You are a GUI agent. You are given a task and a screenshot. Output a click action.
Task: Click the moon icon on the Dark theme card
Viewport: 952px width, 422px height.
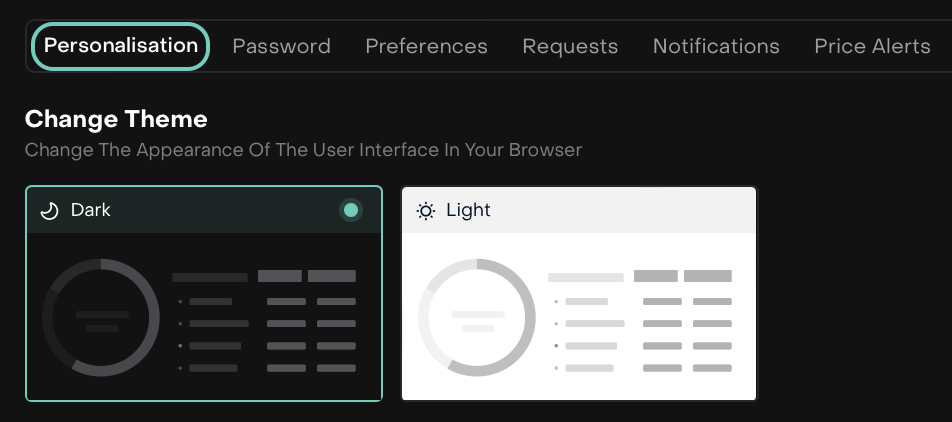(49, 210)
